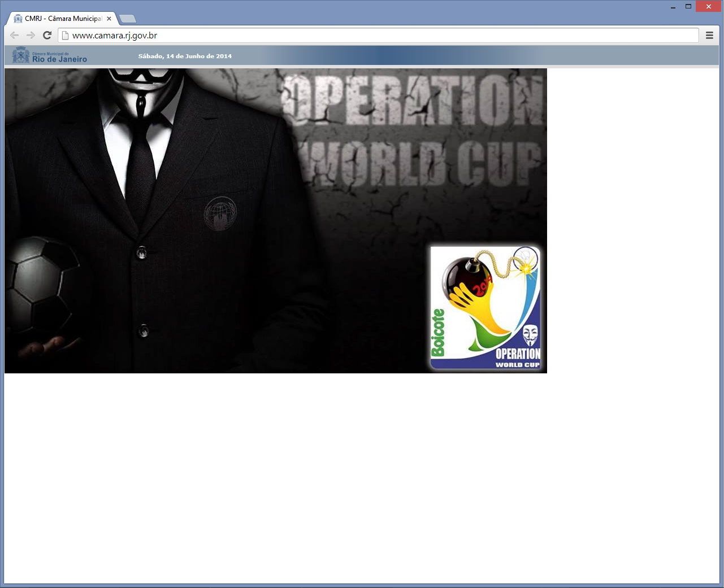Open the Chrome hamburger menu

(x=709, y=35)
